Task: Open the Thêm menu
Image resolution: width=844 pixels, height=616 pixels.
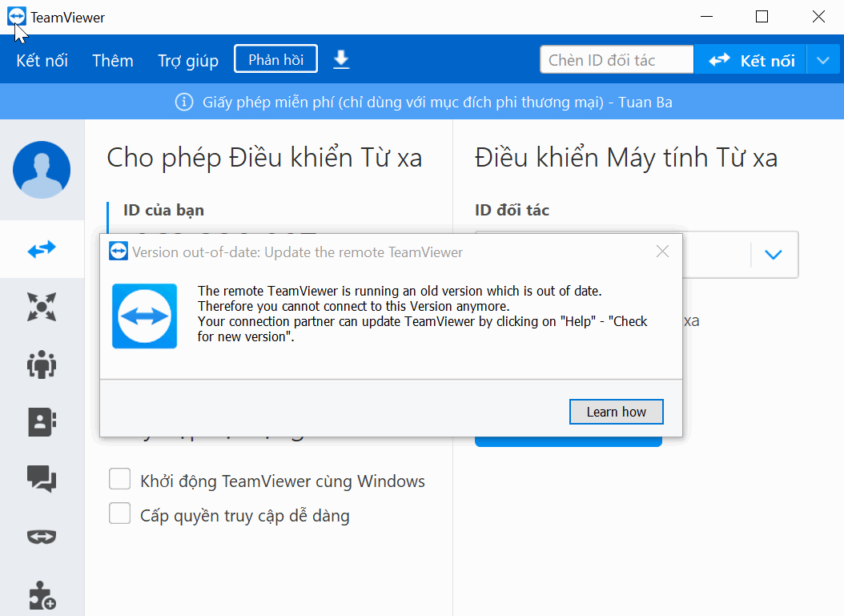Action: tap(112, 60)
